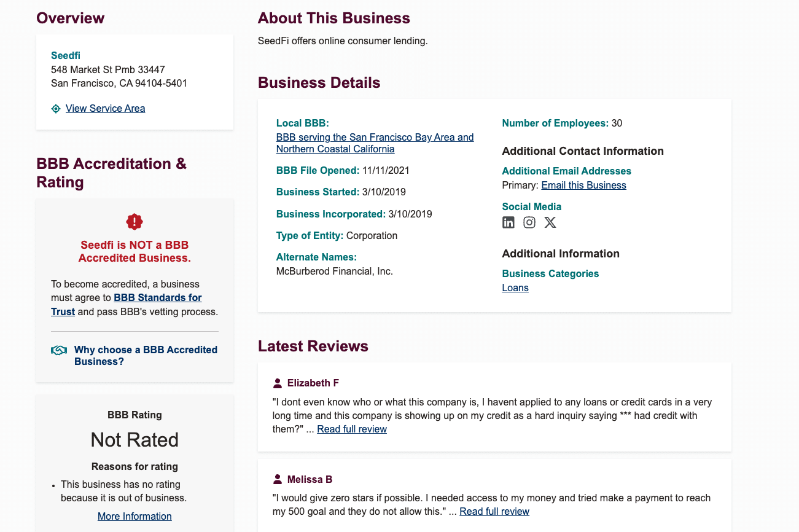Open BBB Standards for Trust
This screenshot has width=799, height=532.
tap(157, 297)
